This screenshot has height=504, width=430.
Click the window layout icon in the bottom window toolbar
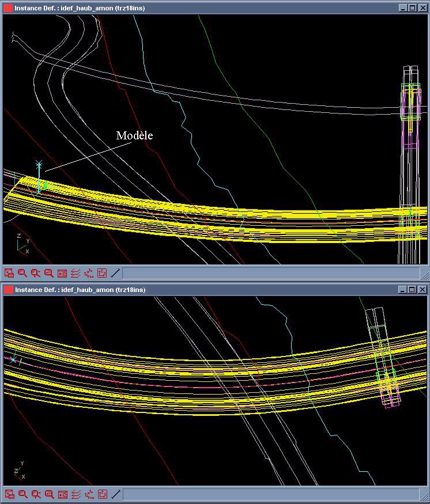[x=10, y=494]
